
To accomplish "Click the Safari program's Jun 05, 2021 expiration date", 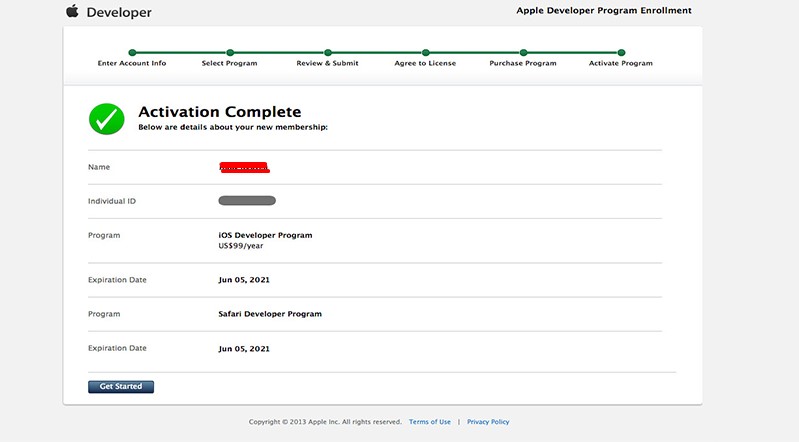I will 244,349.
